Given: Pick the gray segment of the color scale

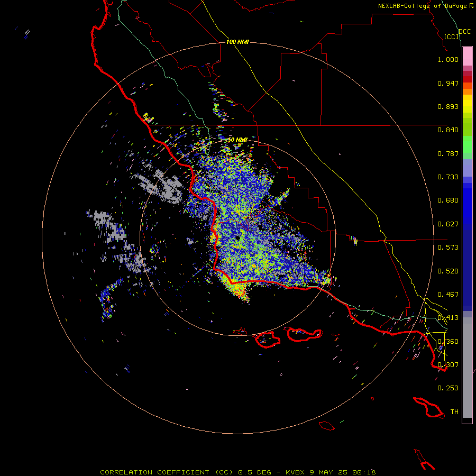Looking at the screenshot, I should 467,368.
